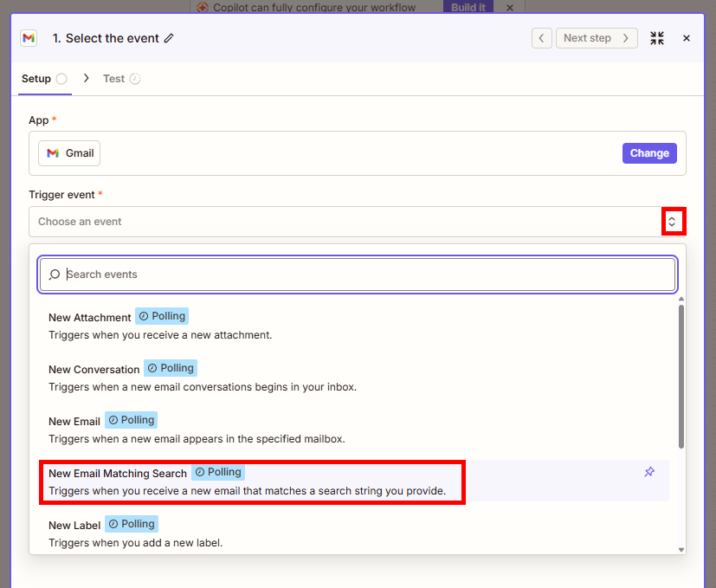
Task: Click the Gmail logo in panel header
Action: tap(29, 38)
